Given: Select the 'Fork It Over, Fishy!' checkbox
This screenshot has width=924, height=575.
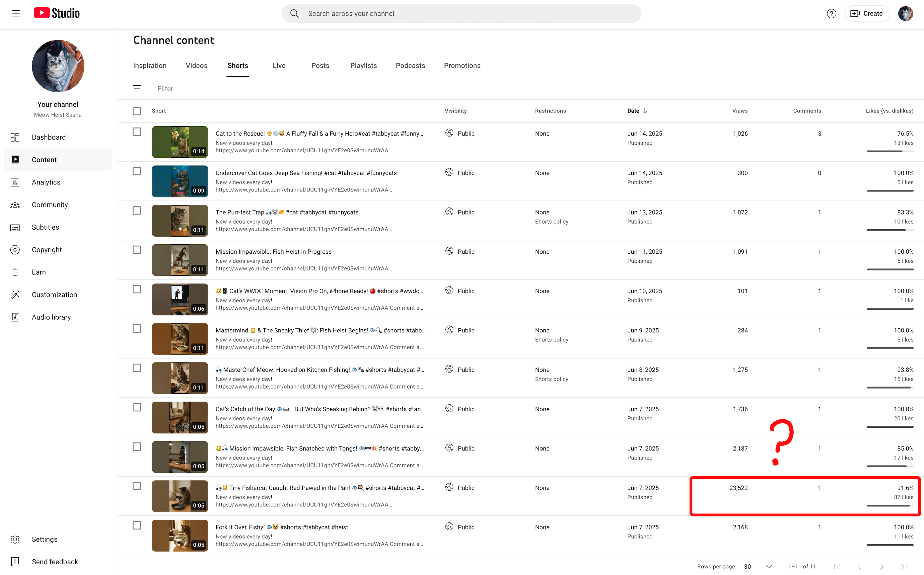Looking at the screenshot, I should tap(137, 525).
